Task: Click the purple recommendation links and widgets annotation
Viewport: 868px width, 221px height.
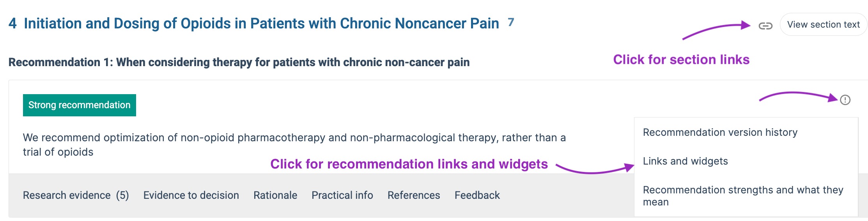Action: point(409,164)
